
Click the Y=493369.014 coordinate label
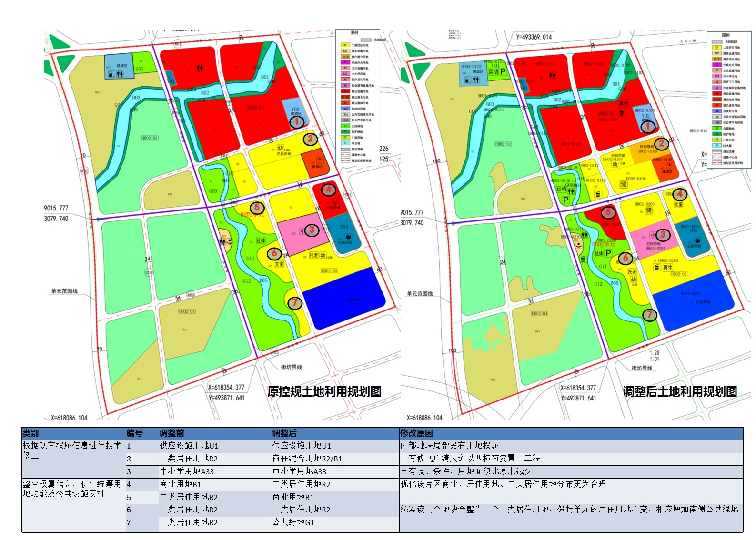[534, 37]
